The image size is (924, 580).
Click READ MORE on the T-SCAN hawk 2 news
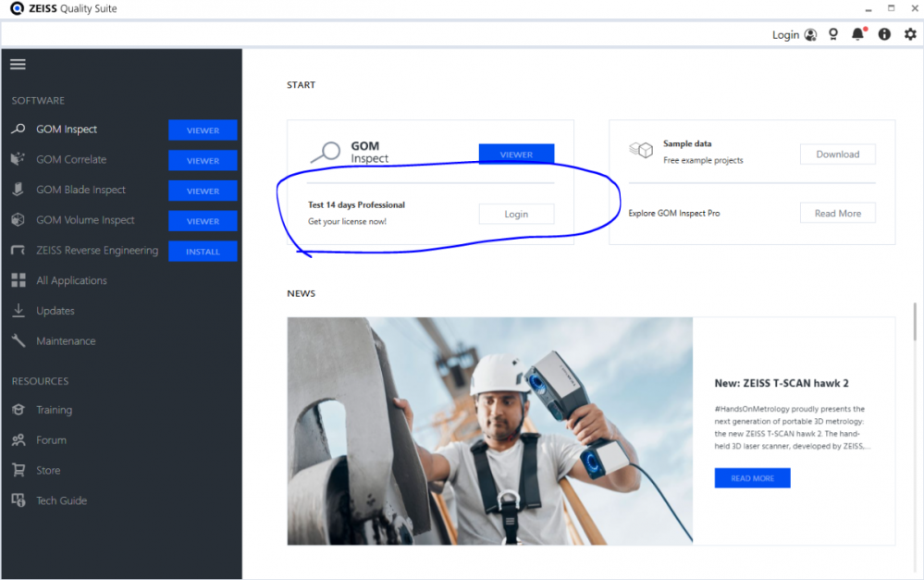click(x=752, y=478)
